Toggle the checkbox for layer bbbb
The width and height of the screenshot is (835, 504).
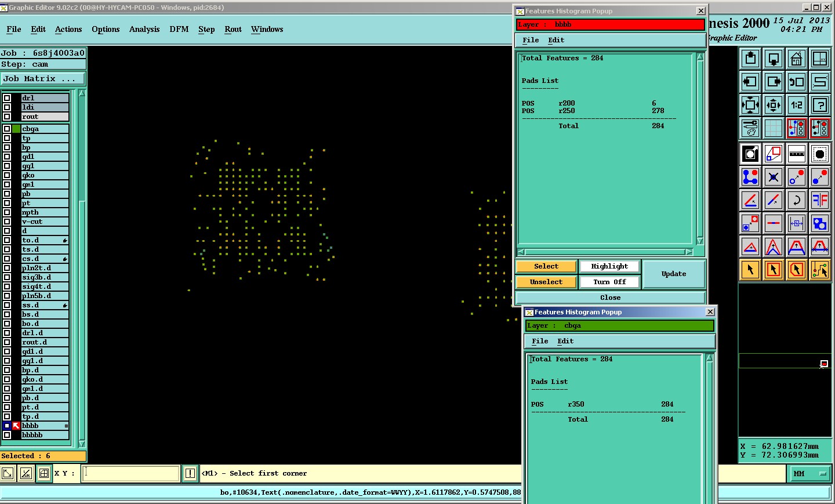(x=7, y=426)
